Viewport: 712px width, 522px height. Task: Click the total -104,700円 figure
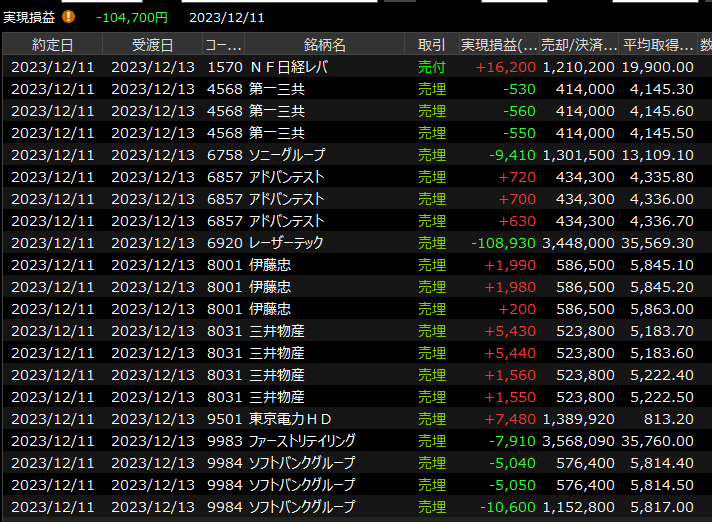[x=132, y=17]
